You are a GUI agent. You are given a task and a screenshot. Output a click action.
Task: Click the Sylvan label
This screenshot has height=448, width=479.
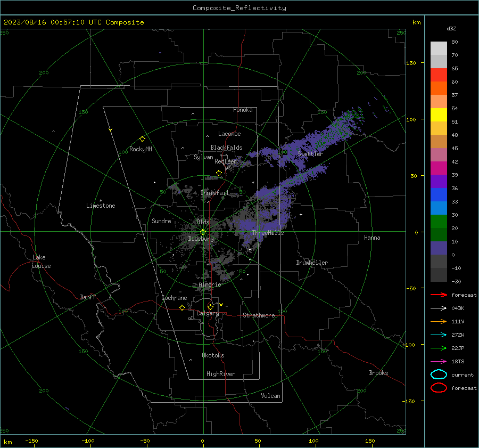(x=203, y=158)
